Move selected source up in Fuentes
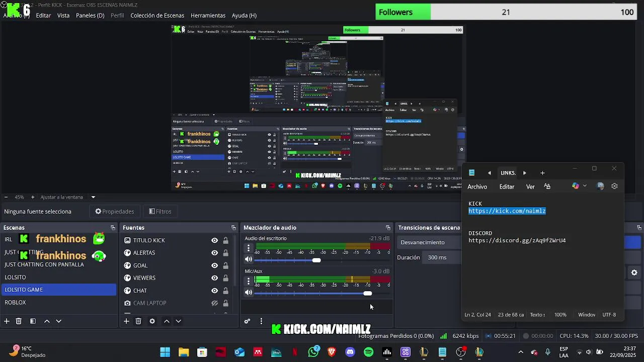This screenshot has height=362, width=644. click(x=167, y=321)
